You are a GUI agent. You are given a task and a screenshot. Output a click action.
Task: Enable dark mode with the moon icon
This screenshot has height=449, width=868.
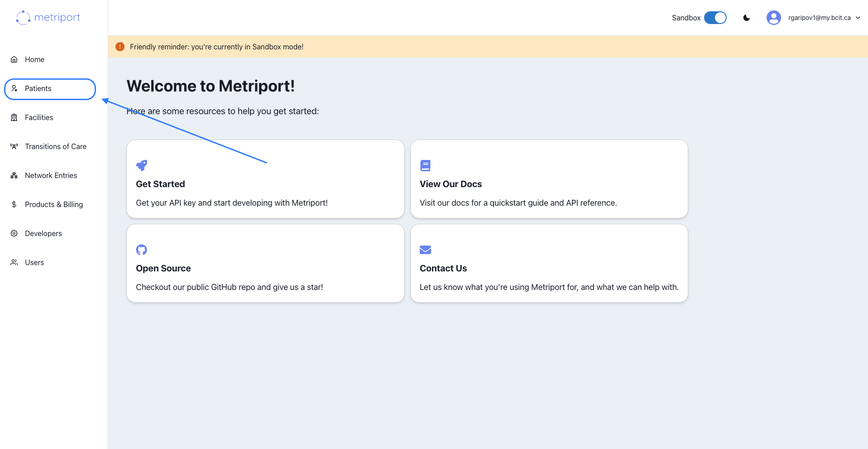coord(746,18)
